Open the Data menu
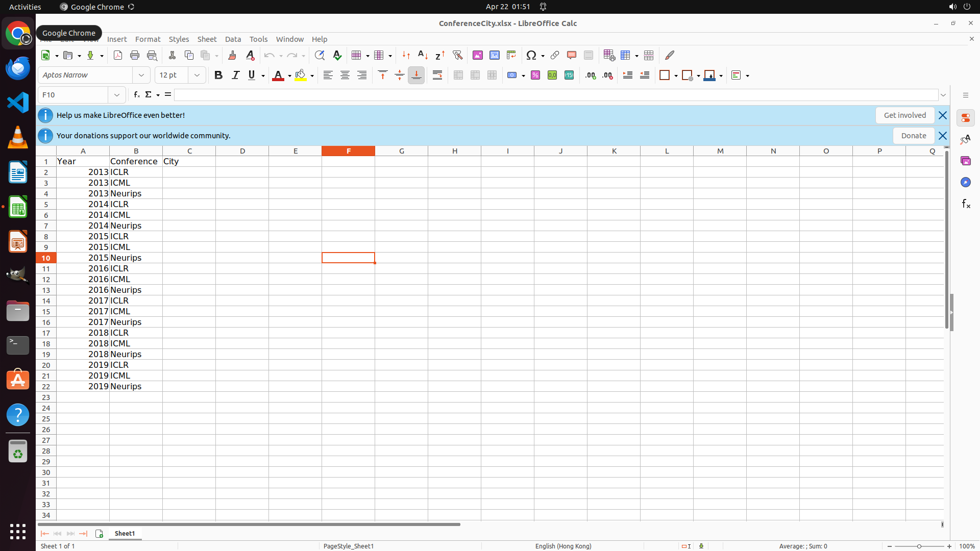This screenshot has height=551, width=980. 233,39
